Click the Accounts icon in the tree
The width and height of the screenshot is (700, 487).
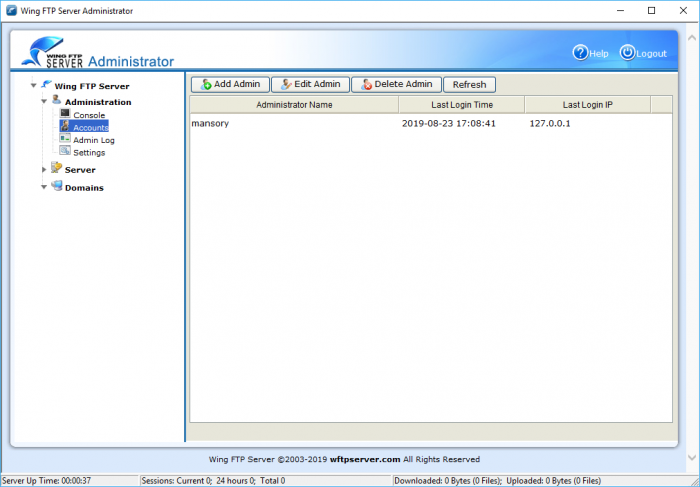tap(65, 126)
